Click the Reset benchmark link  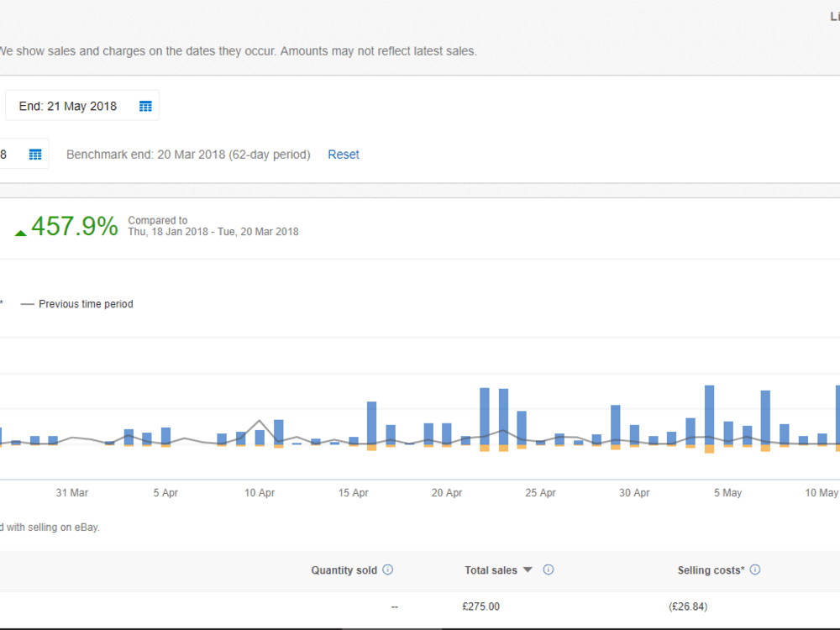coord(344,155)
